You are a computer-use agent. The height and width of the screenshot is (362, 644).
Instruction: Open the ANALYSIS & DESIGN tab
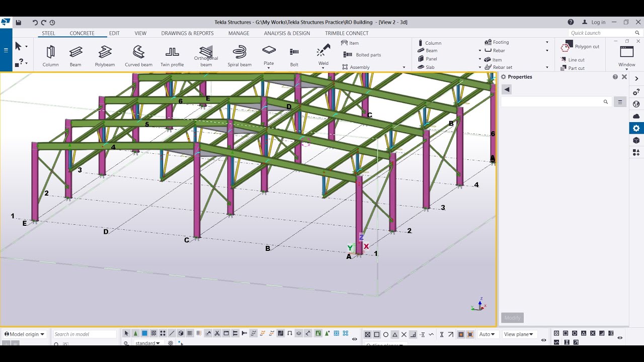pyautogui.click(x=287, y=33)
